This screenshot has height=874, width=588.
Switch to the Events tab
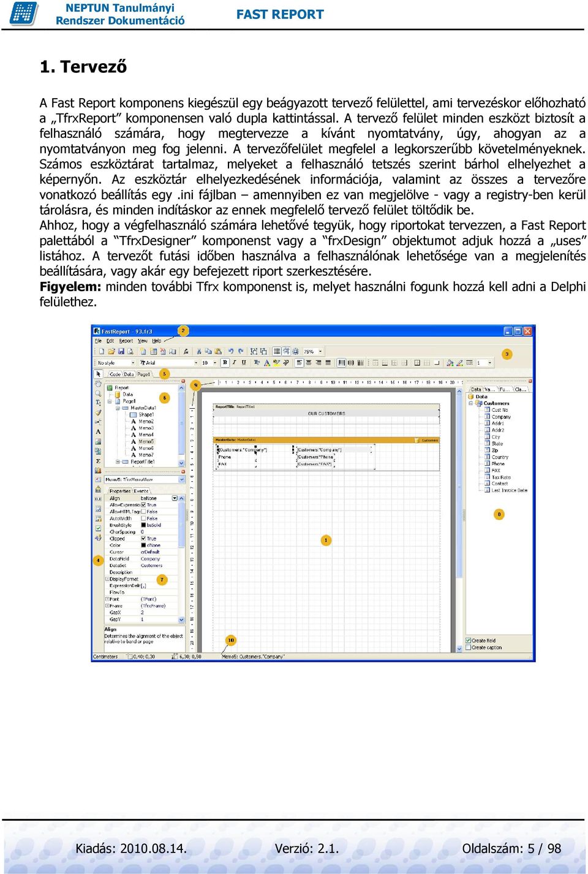pos(141,491)
